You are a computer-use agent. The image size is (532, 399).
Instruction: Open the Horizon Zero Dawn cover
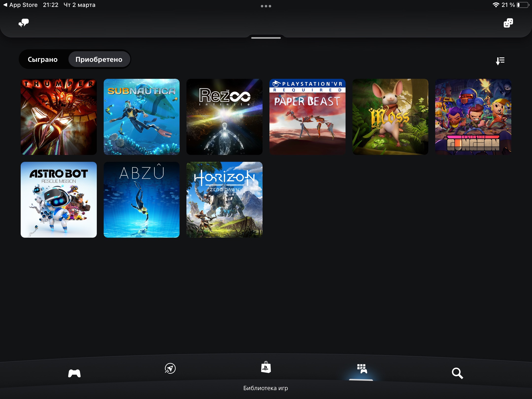(224, 200)
